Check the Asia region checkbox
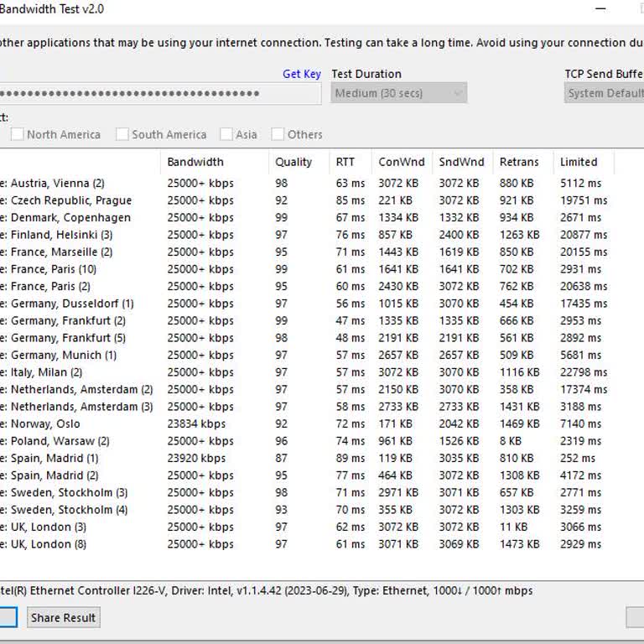The image size is (644, 644). (x=226, y=134)
